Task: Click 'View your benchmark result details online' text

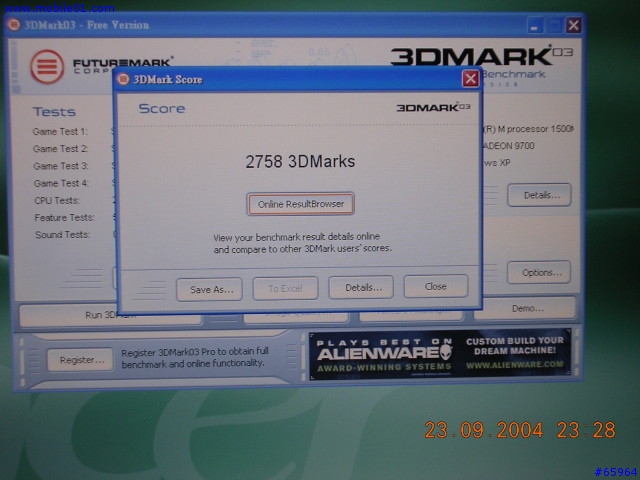Action: coord(296,237)
